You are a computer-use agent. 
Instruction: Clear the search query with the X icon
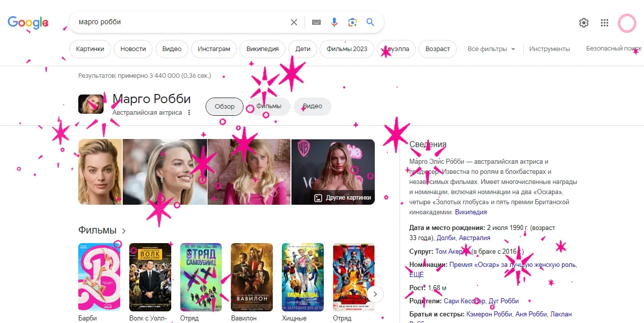pyautogui.click(x=293, y=22)
